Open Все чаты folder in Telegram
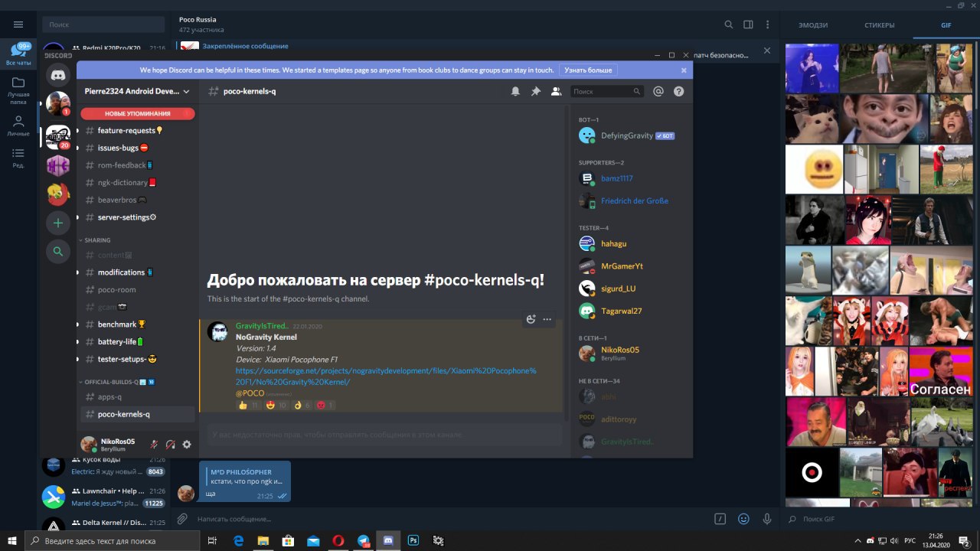 [x=18, y=55]
